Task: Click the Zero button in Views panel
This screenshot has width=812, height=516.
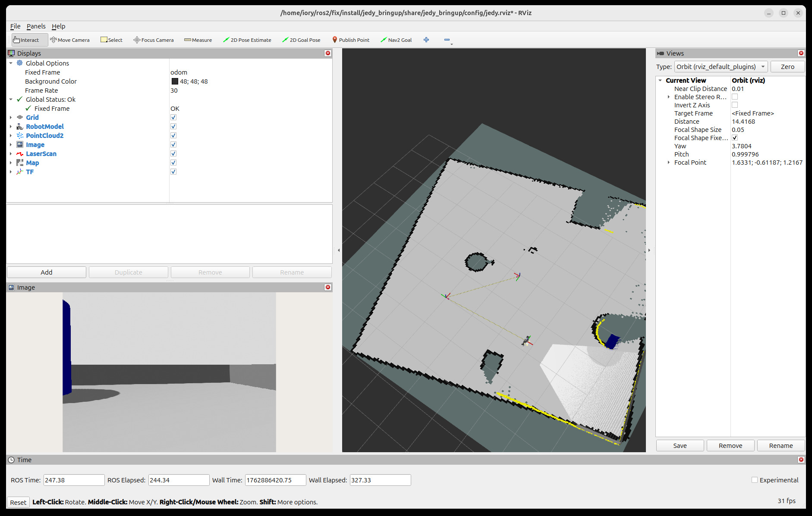Action: click(787, 66)
